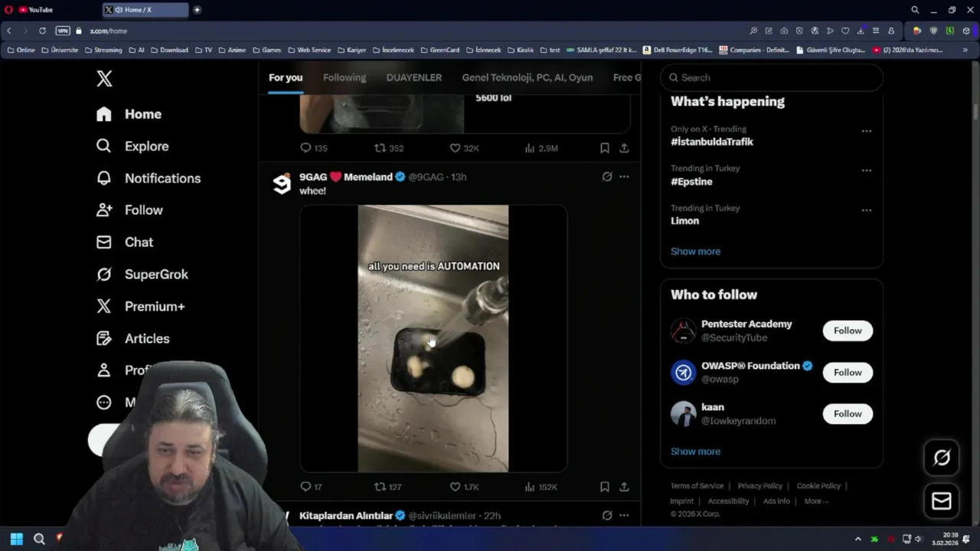Open the floating Grok button
980x551 pixels.
942,458
